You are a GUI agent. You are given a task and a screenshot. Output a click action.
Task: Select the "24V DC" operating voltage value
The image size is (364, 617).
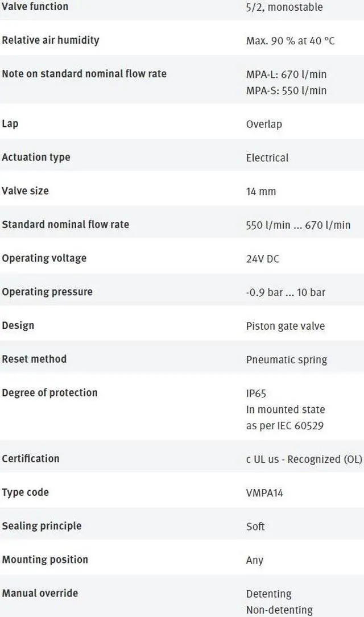262,259
